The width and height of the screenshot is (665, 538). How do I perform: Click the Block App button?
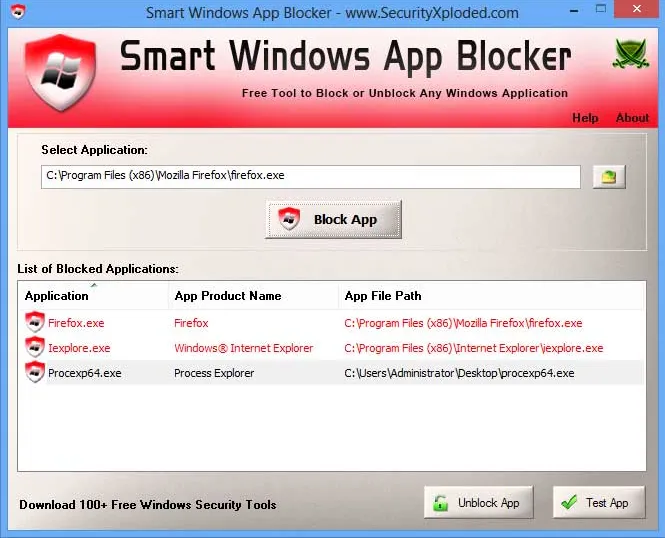click(333, 220)
